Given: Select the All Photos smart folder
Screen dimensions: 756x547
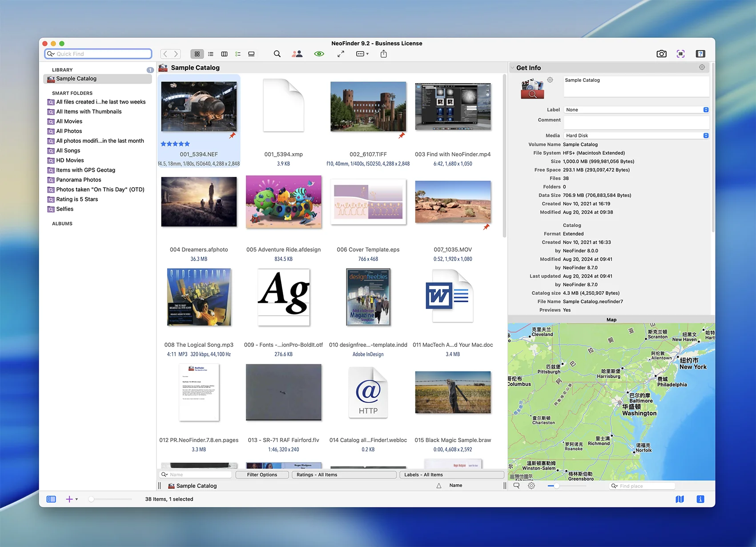Looking at the screenshot, I should click(69, 131).
